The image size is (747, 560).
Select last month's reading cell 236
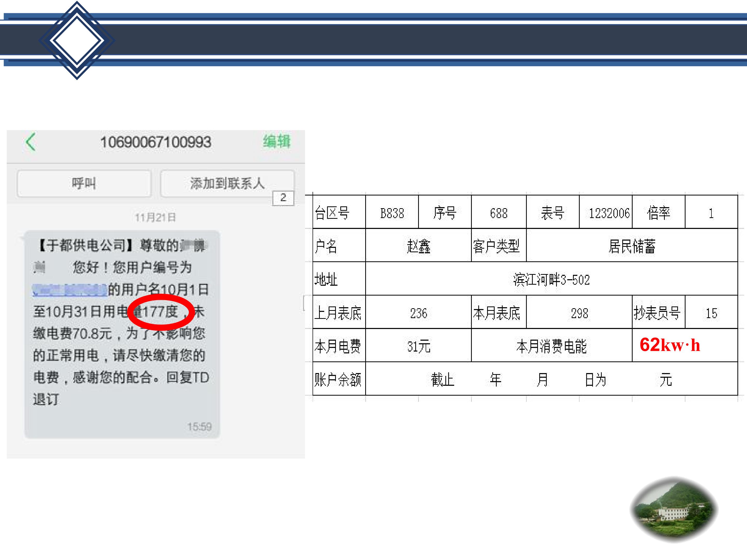pos(418,312)
